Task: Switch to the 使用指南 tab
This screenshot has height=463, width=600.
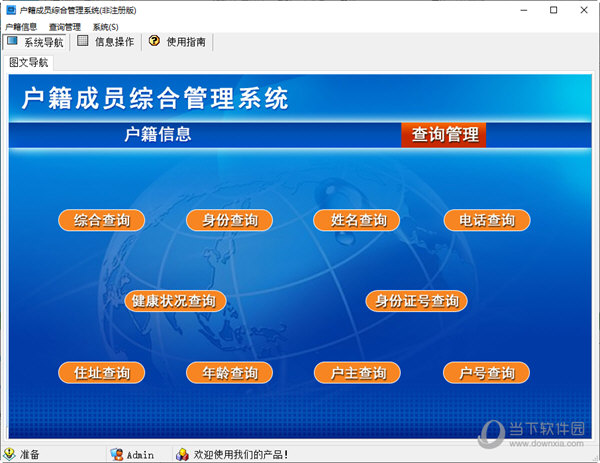Action: click(177, 42)
